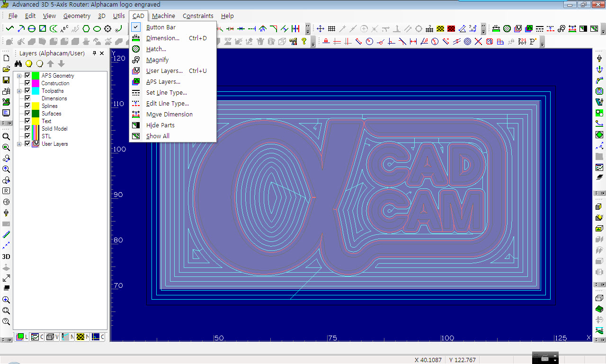Open Dimension tool from CAD toolbar
Screen dimensions: 606x364
(x=496, y=28)
